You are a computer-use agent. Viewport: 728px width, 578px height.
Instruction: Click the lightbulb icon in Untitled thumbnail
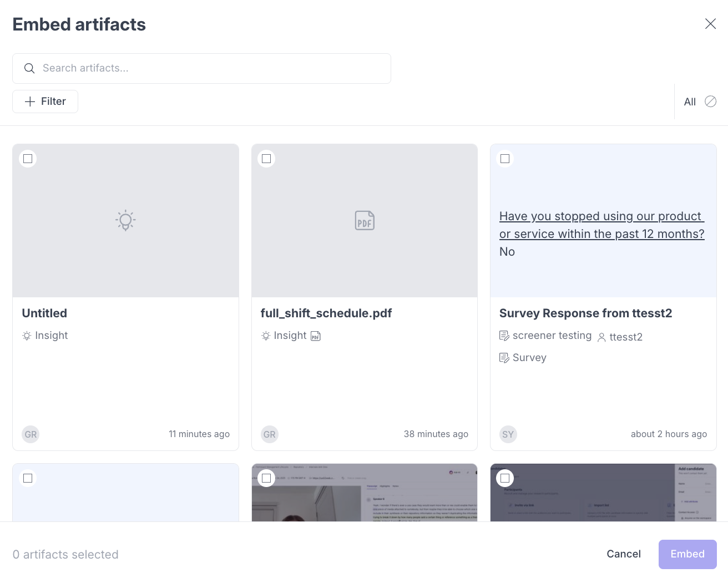[125, 220]
